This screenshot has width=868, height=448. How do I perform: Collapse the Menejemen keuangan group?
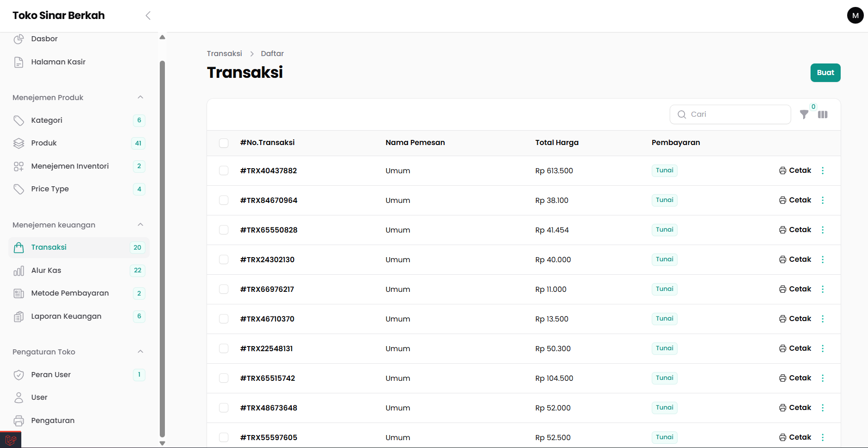140,225
